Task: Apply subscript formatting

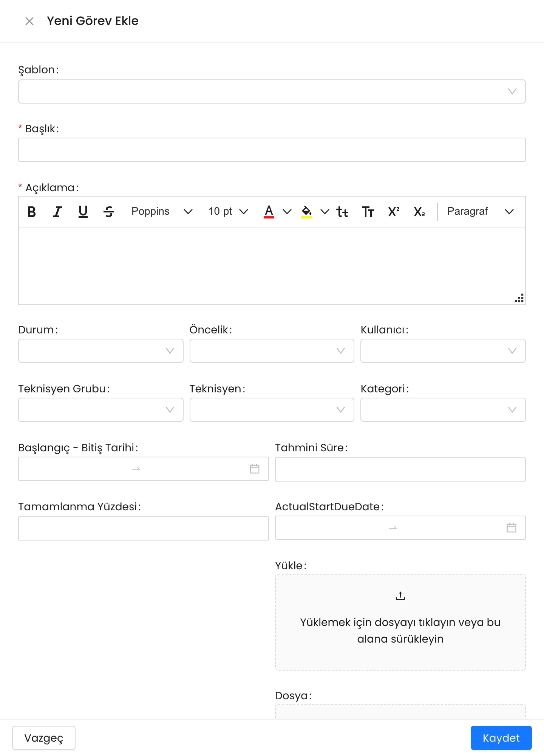Action: pos(419,212)
